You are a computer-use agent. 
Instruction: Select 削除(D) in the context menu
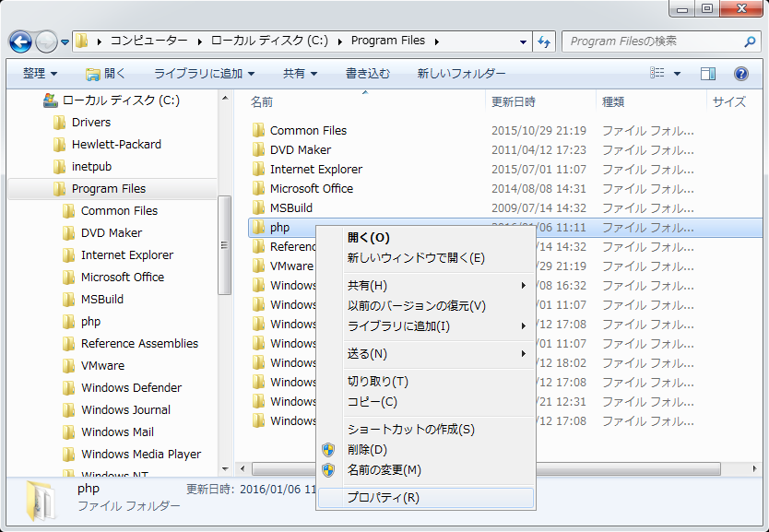click(x=367, y=450)
